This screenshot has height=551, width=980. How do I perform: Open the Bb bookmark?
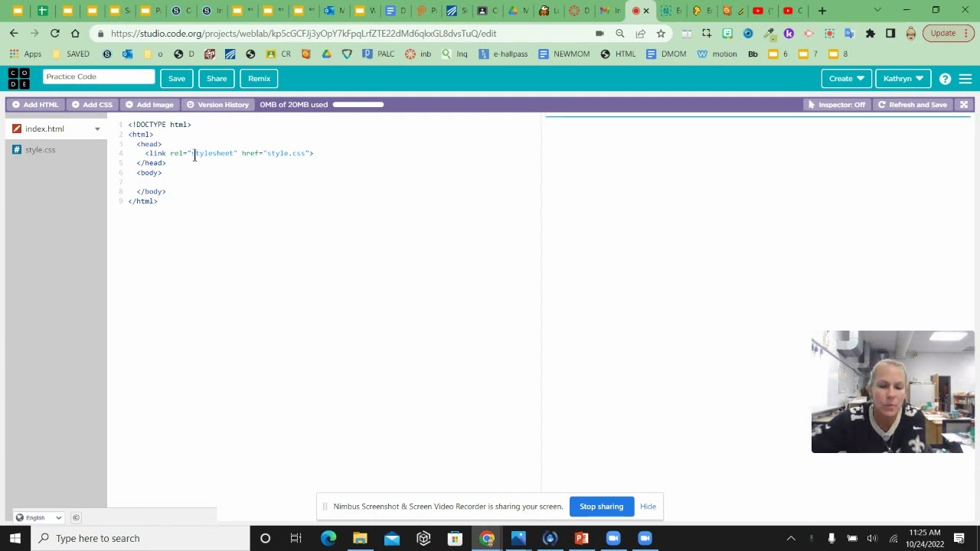[753, 54]
